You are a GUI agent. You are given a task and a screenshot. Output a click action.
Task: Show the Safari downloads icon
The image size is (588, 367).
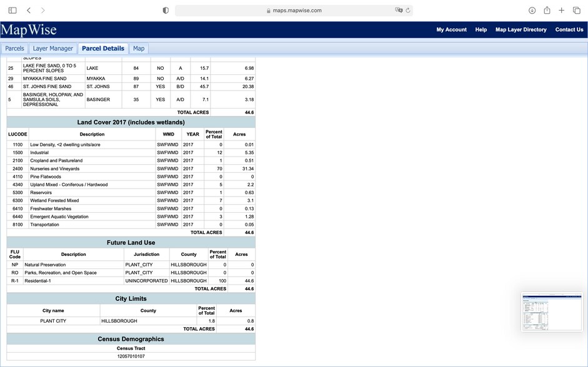point(532,11)
